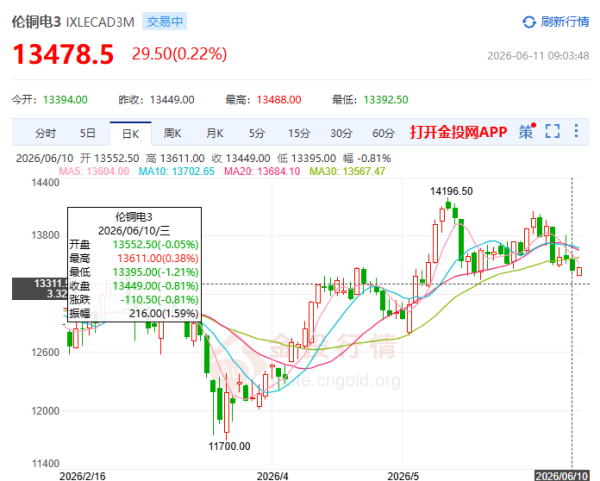Click the 打开金投网APP link
Image resolution: width=600 pixels, height=481 pixels.
click(x=458, y=132)
